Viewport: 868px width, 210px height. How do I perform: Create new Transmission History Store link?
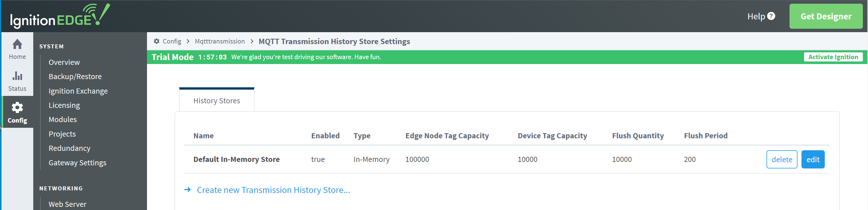point(273,190)
